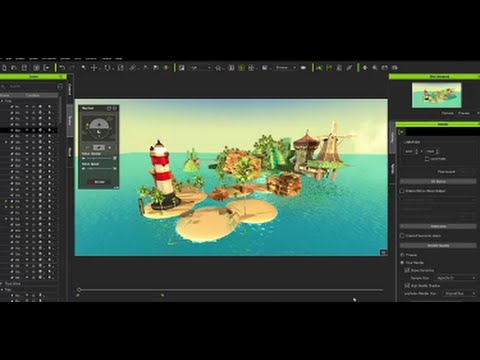The width and height of the screenshot is (480, 360).
Task: Select the Preview radio button
Action: pyautogui.click(x=402, y=255)
